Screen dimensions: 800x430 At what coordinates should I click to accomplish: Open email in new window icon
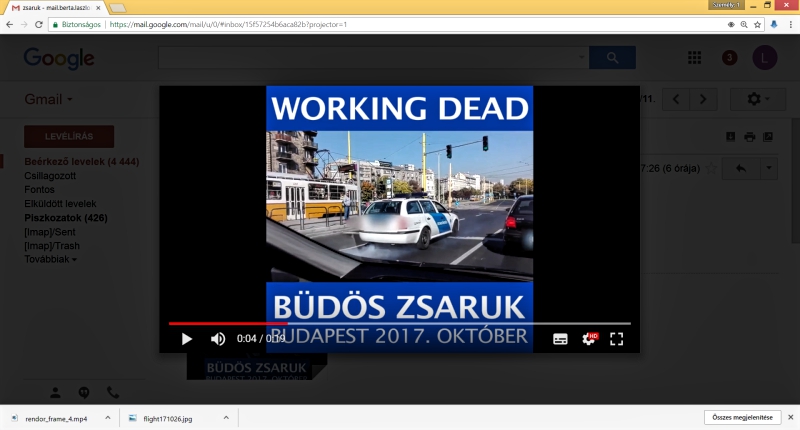[768, 137]
